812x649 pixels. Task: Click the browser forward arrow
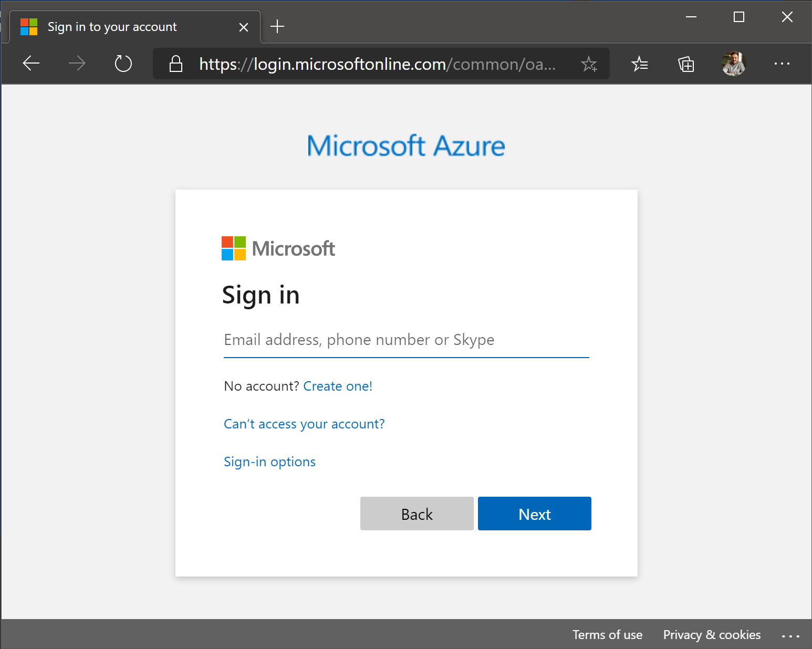pyautogui.click(x=77, y=64)
